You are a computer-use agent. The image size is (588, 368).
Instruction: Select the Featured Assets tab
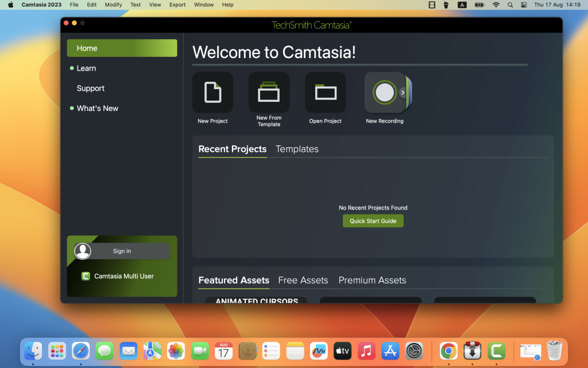[234, 280]
